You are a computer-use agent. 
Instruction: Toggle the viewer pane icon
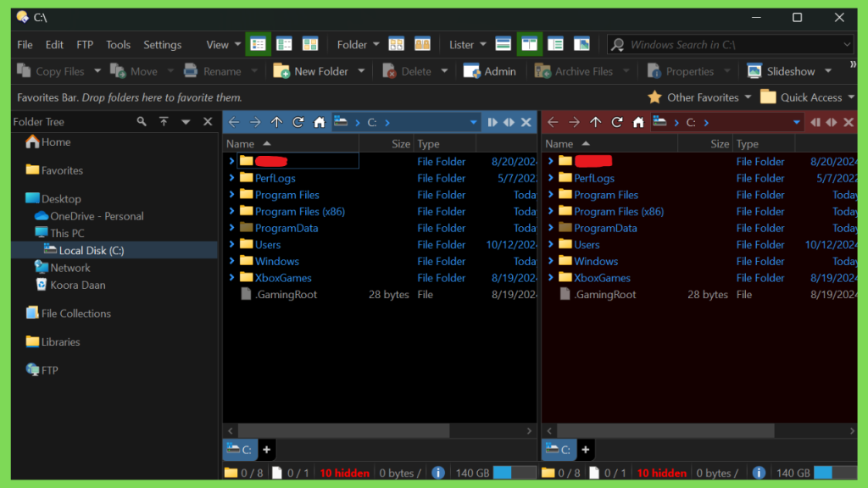(581, 44)
